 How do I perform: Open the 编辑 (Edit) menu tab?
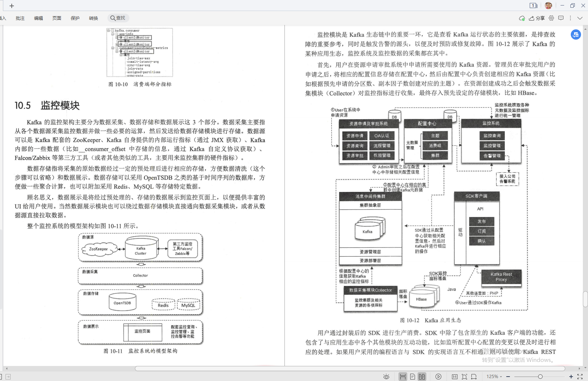pyautogui.click(x=38, y=18)
